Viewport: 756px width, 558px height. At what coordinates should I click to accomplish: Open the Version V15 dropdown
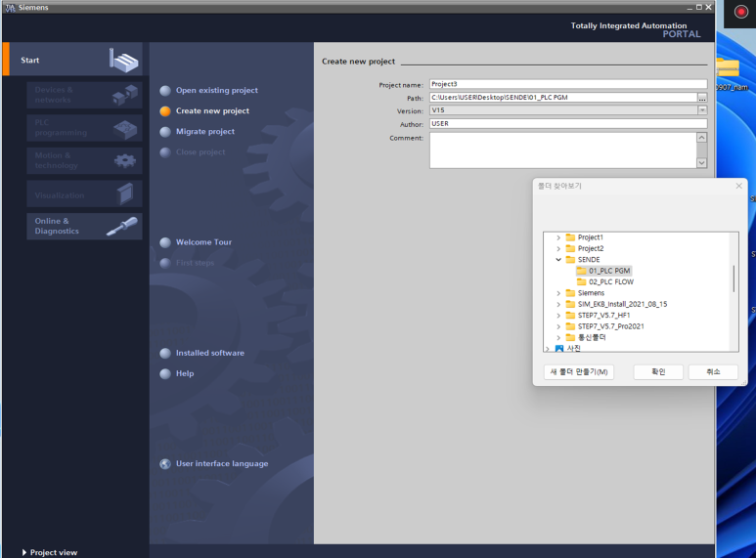coord(702,110)
